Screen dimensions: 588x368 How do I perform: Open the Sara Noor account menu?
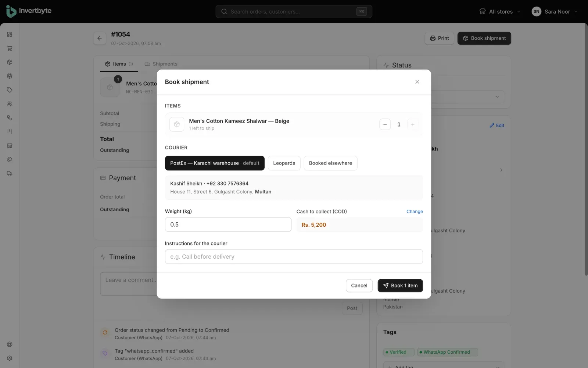pos(555,11)
